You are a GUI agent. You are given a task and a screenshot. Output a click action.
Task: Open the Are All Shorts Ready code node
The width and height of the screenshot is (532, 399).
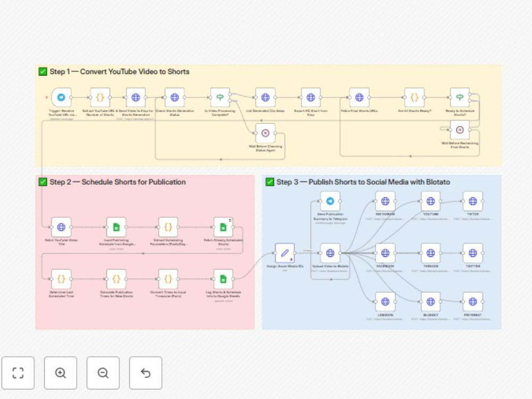point(414,97)
